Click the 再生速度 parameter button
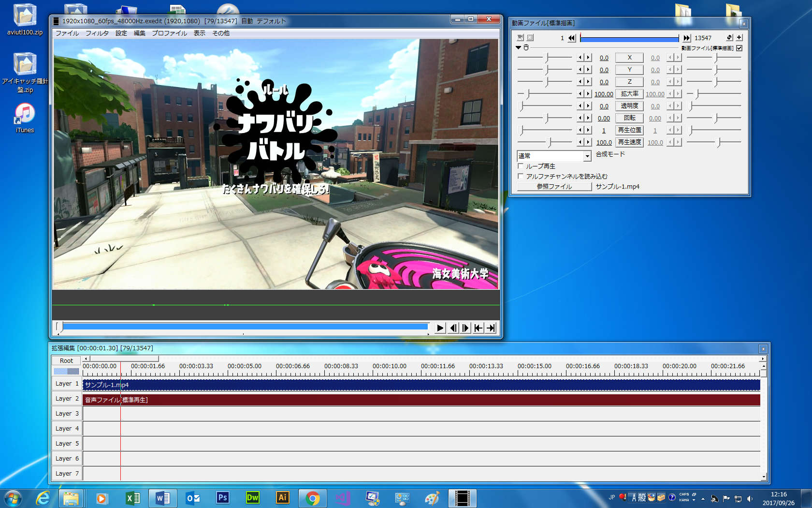The height and width of the screenshot is (508, 812). pos(629,142)
